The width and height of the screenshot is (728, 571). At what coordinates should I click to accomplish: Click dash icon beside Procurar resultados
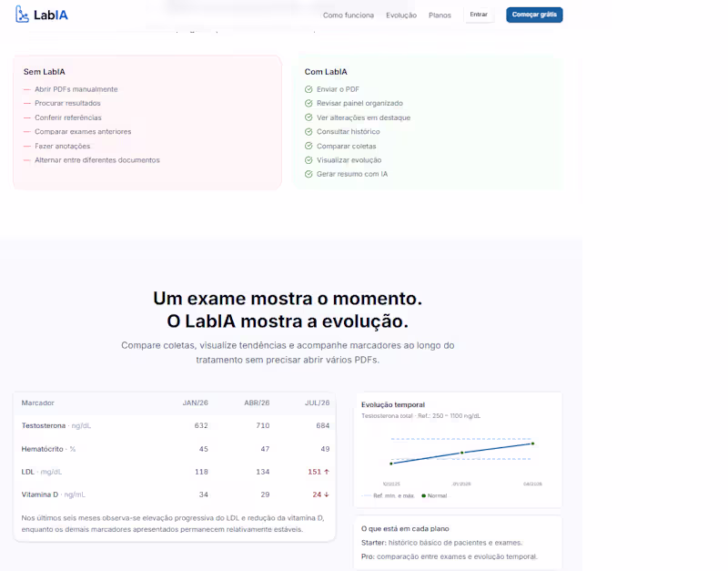point(27,103)
